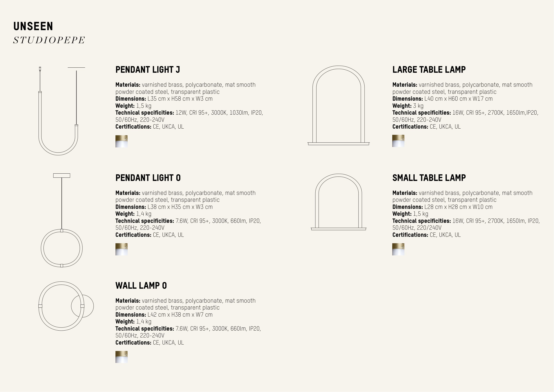Click the Pendant Light O line drawing
Screen dimensions: 554x392
click(62, 220)
